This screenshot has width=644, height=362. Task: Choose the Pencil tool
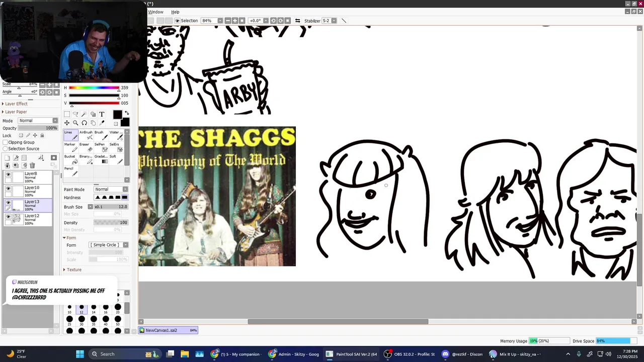(71, 171)
